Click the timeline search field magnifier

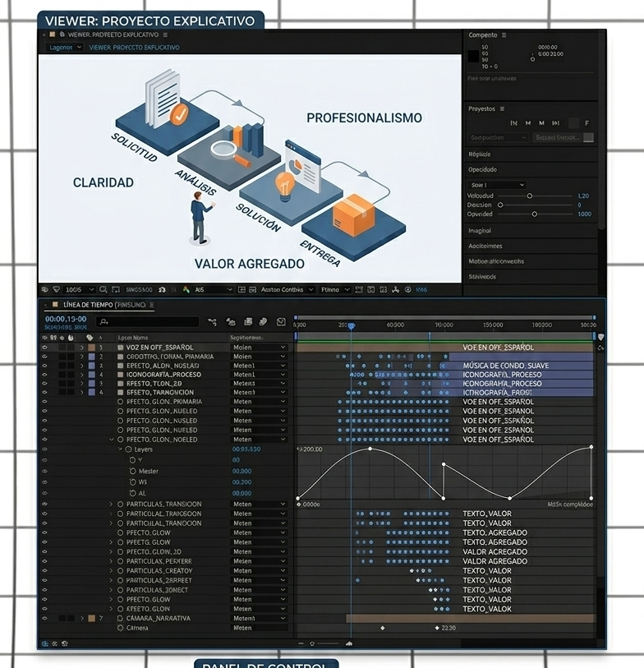[x=102, y=322]
